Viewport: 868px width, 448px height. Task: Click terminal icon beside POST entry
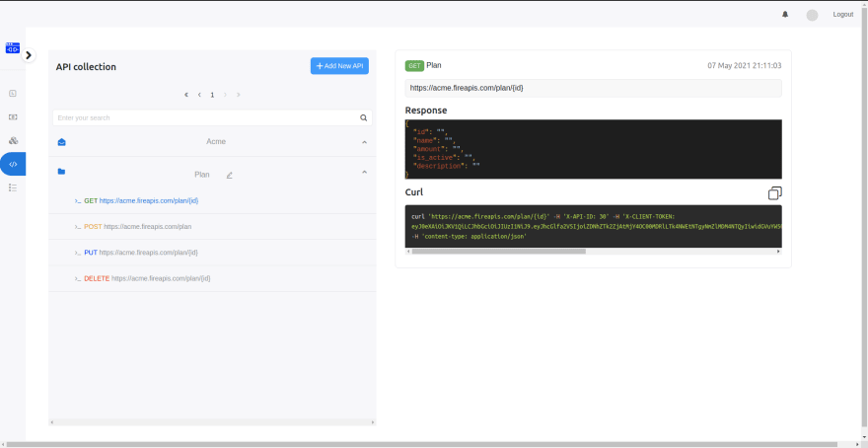(78, 227)
